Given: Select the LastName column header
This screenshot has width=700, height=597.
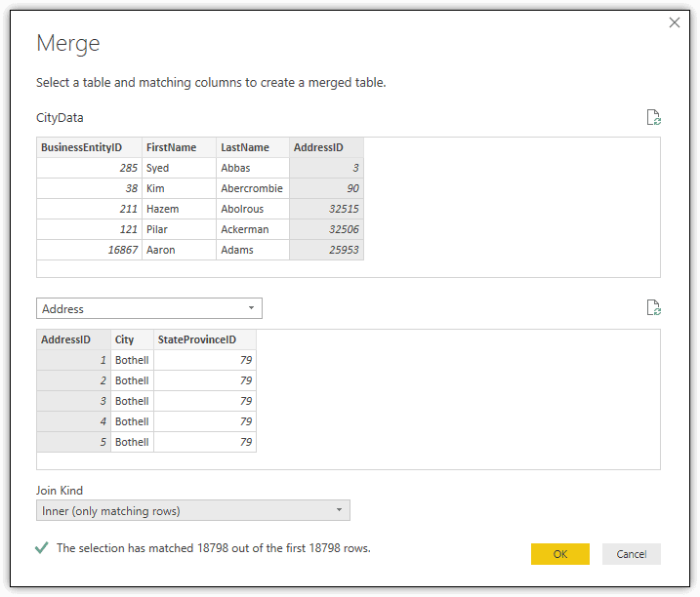Looking at the screenshot, I should [x=253, y=147].
